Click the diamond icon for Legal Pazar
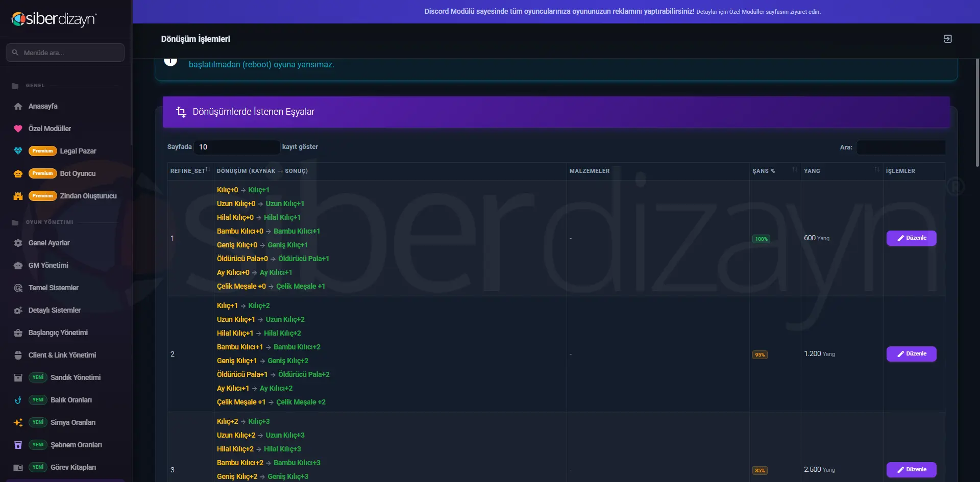 18,151
